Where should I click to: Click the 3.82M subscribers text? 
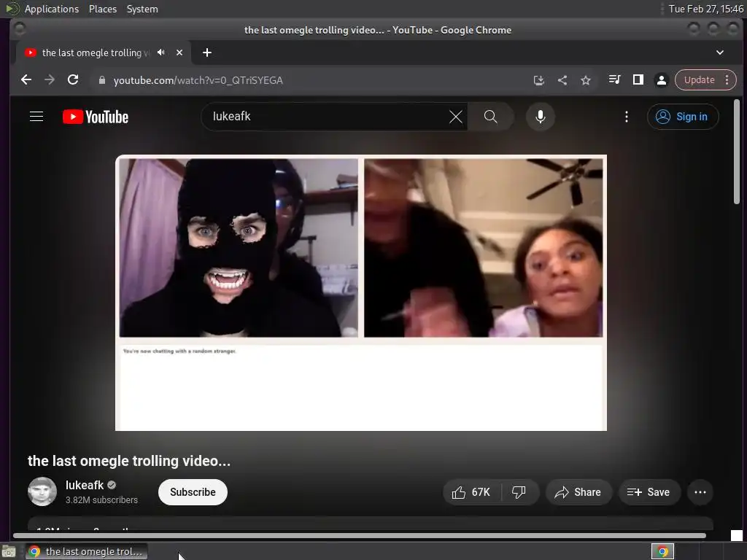point(101,500)
